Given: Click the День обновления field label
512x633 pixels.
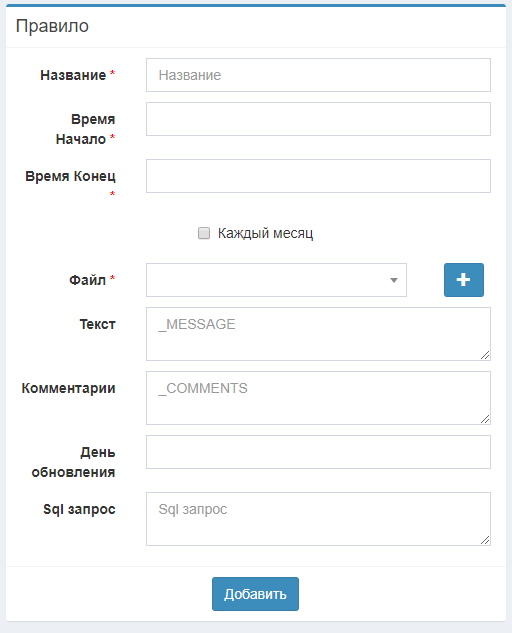Looking at the screenshot, I should coord(73,462).
